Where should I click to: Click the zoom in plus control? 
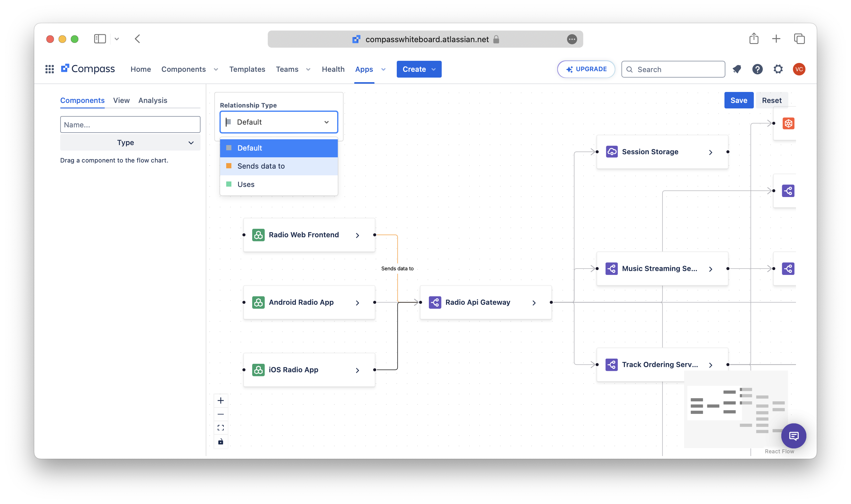click(x=221, y=401)
